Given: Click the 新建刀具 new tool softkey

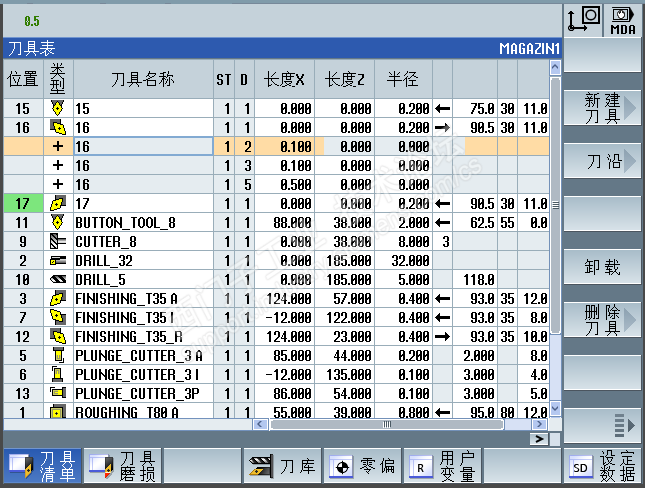Looking at the screenshot, I should click(x=602, y=108).
